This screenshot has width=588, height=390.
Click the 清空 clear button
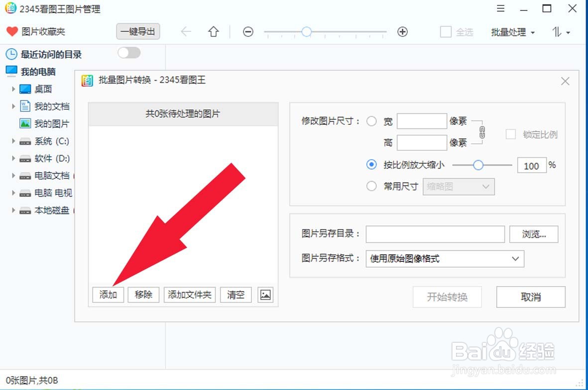pos(236,295)
